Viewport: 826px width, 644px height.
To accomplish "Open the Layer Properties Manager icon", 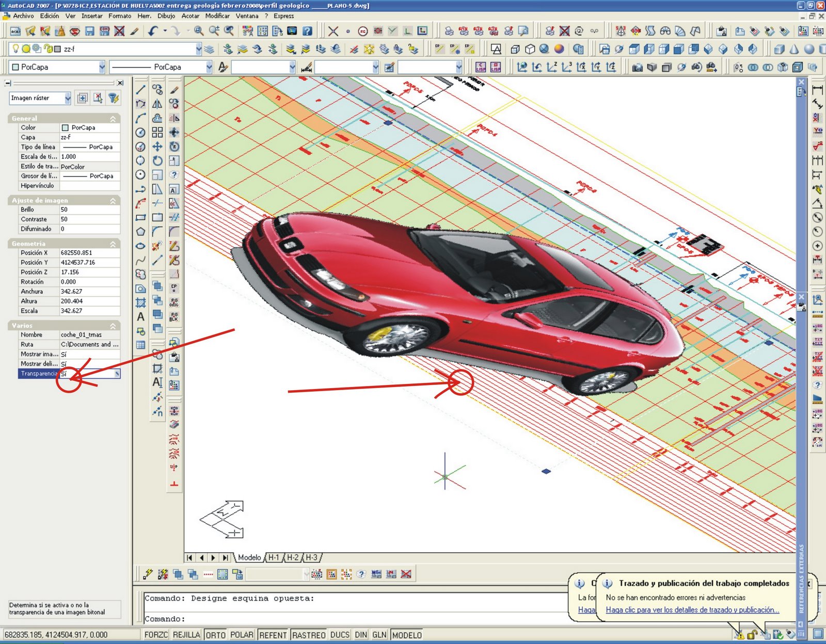I will [x=209, y=50].
